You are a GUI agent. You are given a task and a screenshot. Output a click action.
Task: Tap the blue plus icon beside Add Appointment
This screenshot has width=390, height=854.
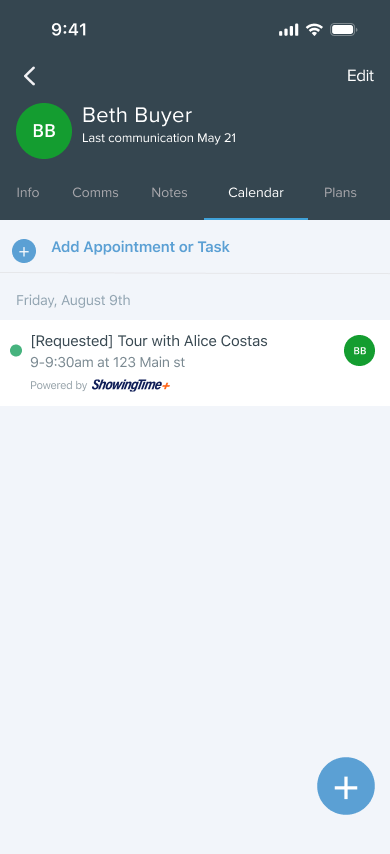[x=24, y=251]
